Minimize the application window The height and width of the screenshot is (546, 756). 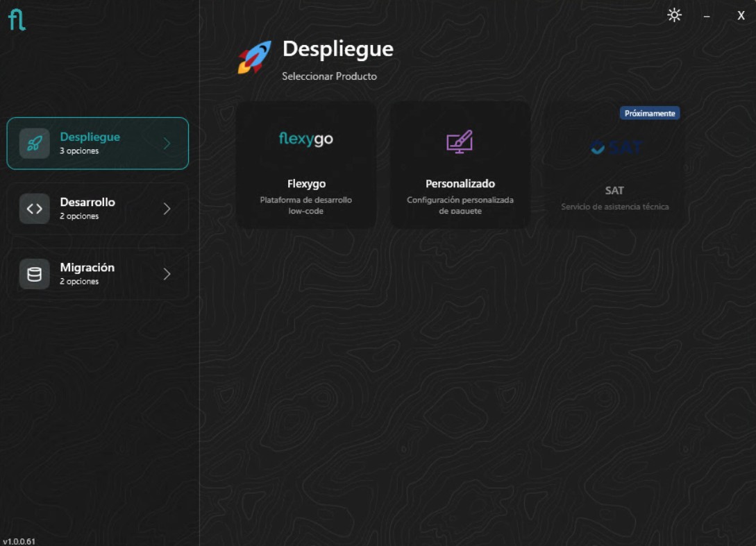click(706, 16)
